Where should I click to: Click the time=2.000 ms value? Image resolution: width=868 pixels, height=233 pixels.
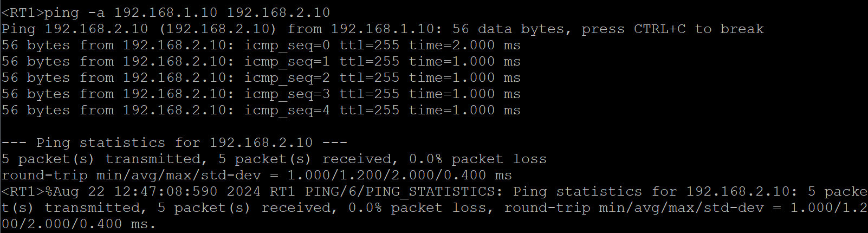[x=464, y=45]
